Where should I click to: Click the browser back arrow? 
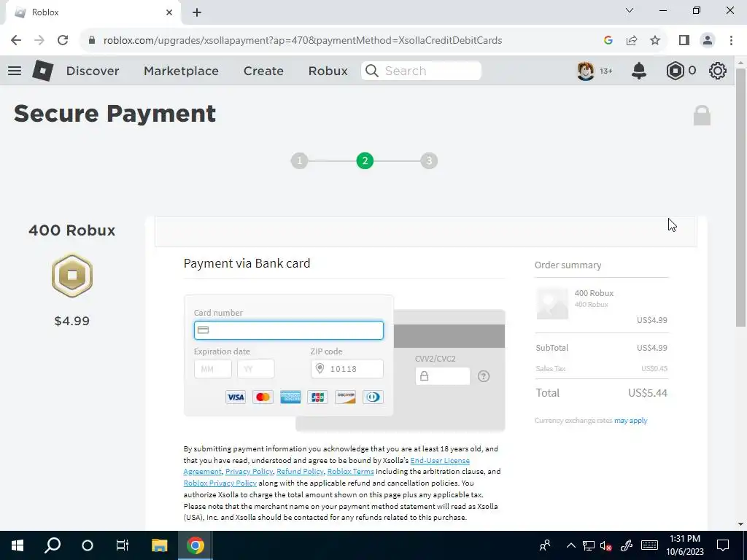click(x=16, y=40)
